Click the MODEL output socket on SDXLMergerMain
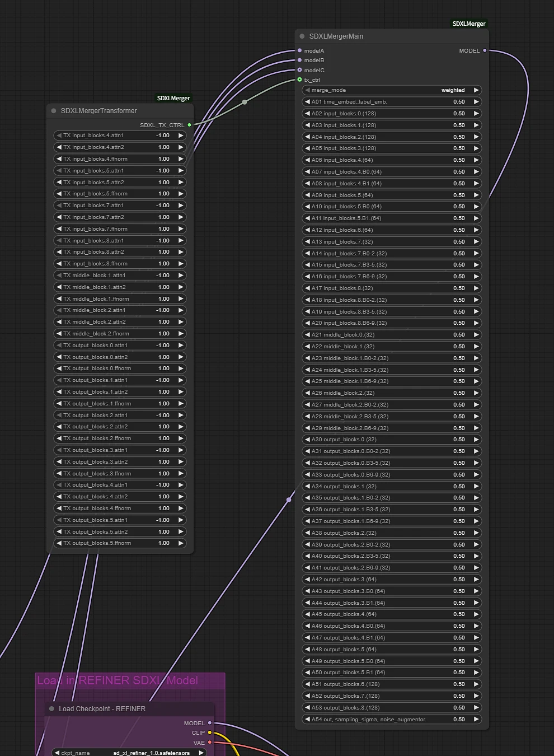 tap(485, 50)
